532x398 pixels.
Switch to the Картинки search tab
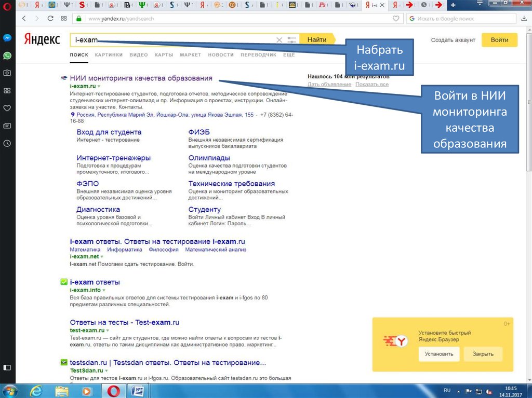109,55
